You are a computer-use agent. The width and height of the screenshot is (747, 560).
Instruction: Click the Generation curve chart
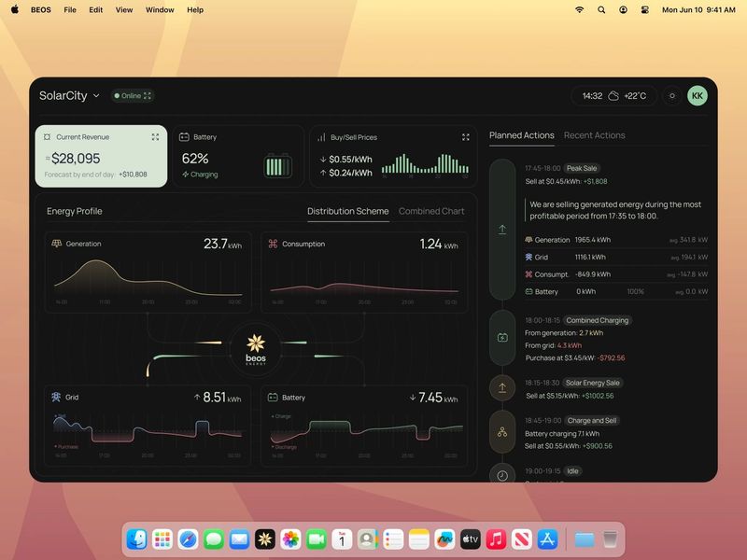[x=148, y=278]
